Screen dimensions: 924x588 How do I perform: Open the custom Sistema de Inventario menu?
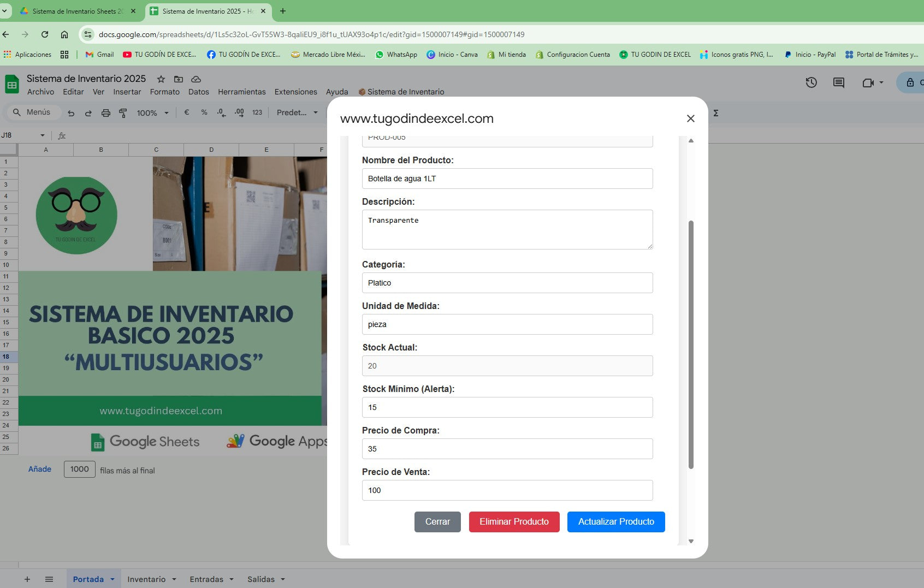[x=401, y=92]
